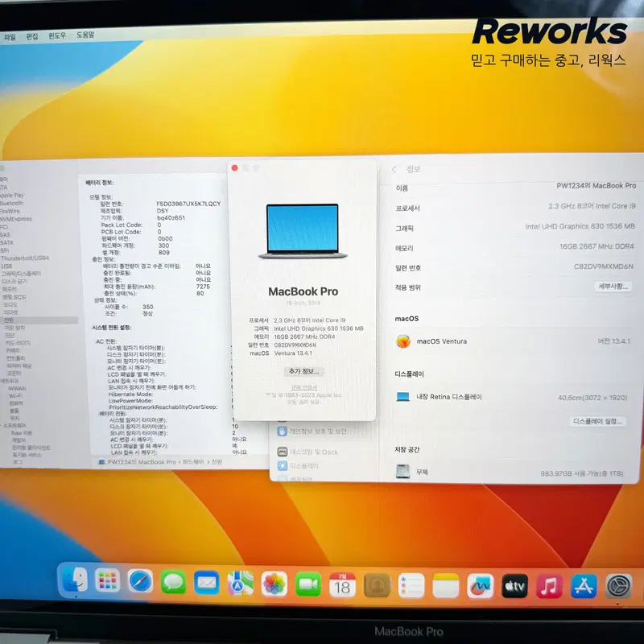
Task: Click the 데스크탑 및 Dock sidebar icon
Action: click(283, 452)
